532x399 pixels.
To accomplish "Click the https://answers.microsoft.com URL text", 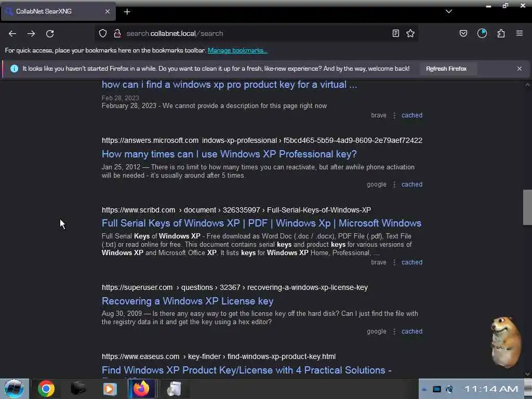I will (x=150, y=140).
